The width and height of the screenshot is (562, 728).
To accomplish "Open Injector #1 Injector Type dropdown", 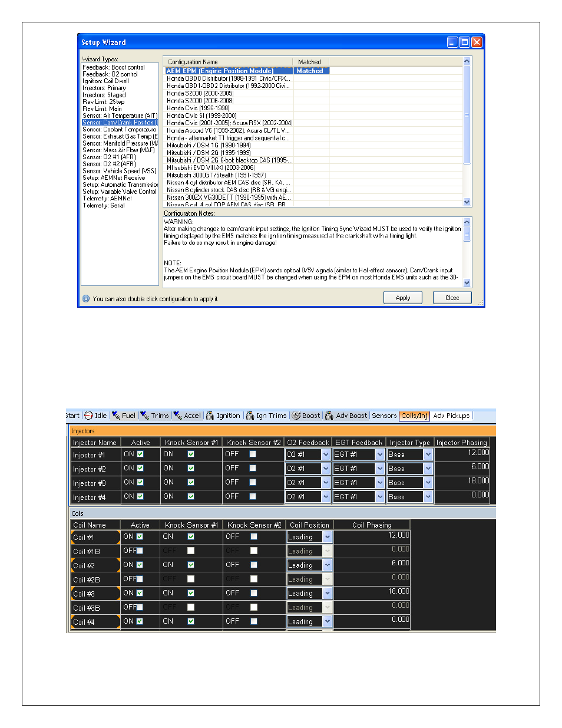I will (428, 454).
